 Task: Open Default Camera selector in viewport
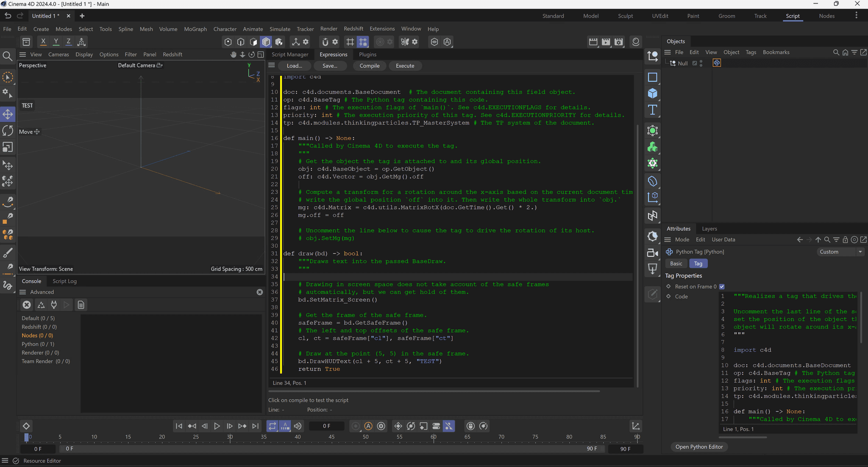pos(140,65)
